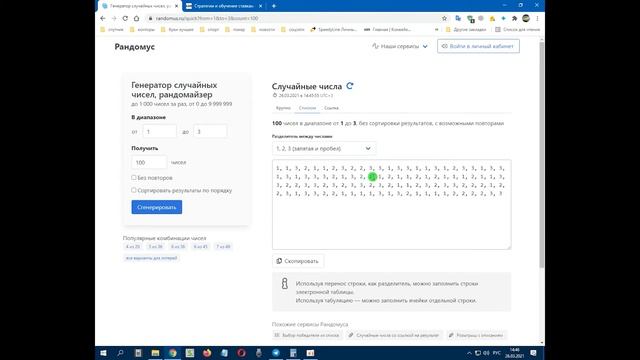The width and height of the screenshot is (640, 360).
Task: Open the 5 из 36 lottery combination
Action: coord(156,247)
